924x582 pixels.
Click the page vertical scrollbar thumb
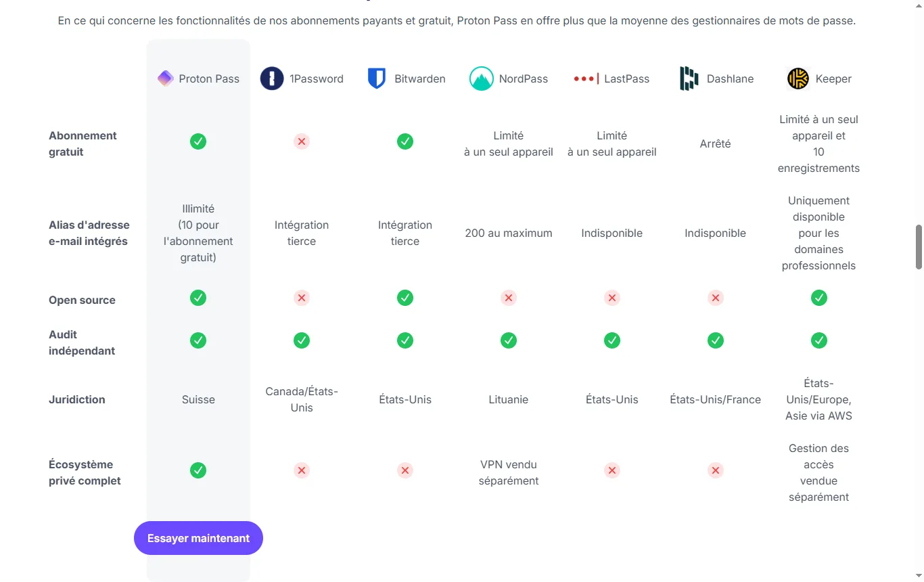919,247
